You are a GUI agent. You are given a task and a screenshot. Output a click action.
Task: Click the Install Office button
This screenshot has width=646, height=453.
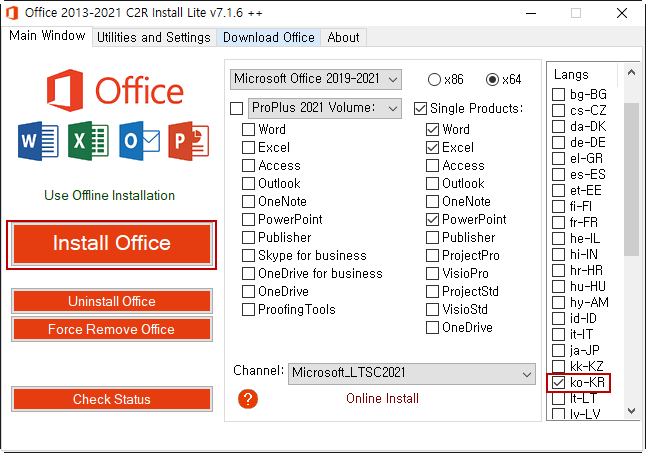(x=112, y=244)
